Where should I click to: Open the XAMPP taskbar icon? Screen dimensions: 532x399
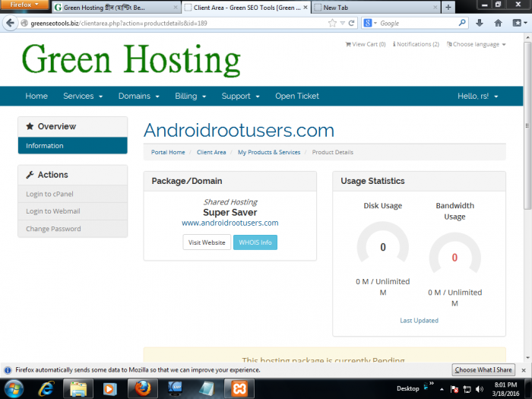239,388
